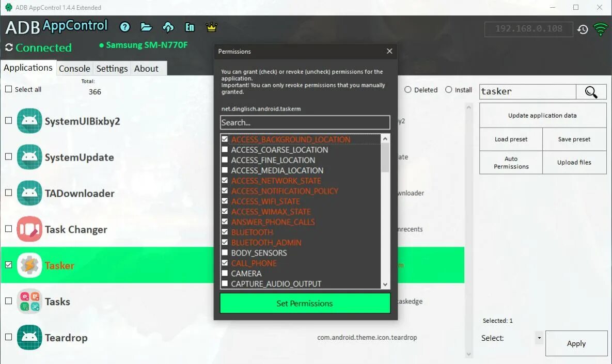
Task: Uncheck ACCESS_BACKGROUND_LOCATION permission
Action: (225, 139)
